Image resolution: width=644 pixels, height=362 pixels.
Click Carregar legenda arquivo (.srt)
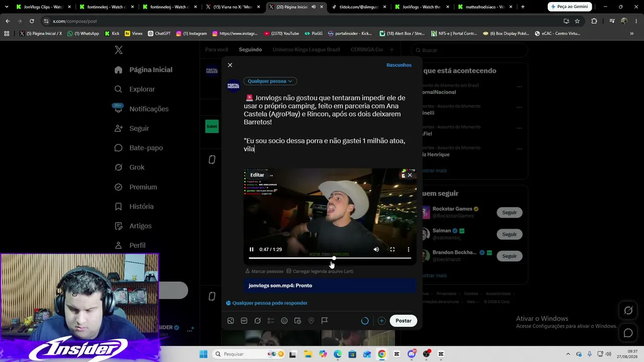[x=319, y=271]
